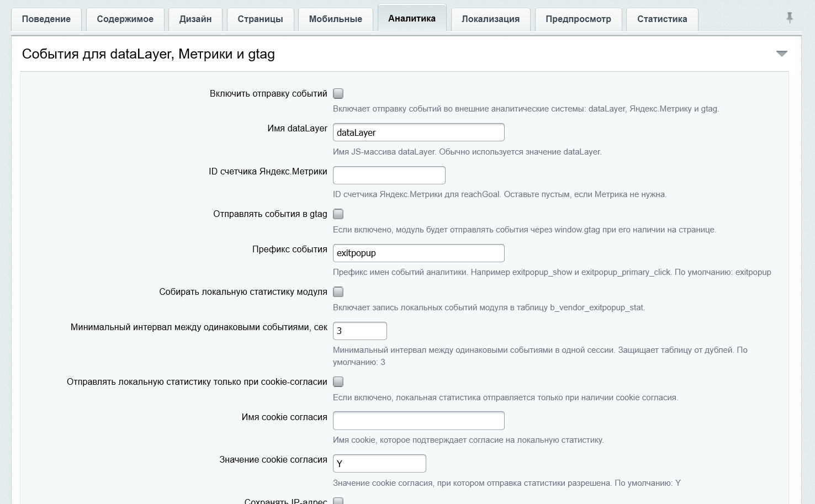The width and height of the screenshot is (815, 504).
Task: Toggle the Отправлять события в gtag checkbox
Action: point(338,214)
